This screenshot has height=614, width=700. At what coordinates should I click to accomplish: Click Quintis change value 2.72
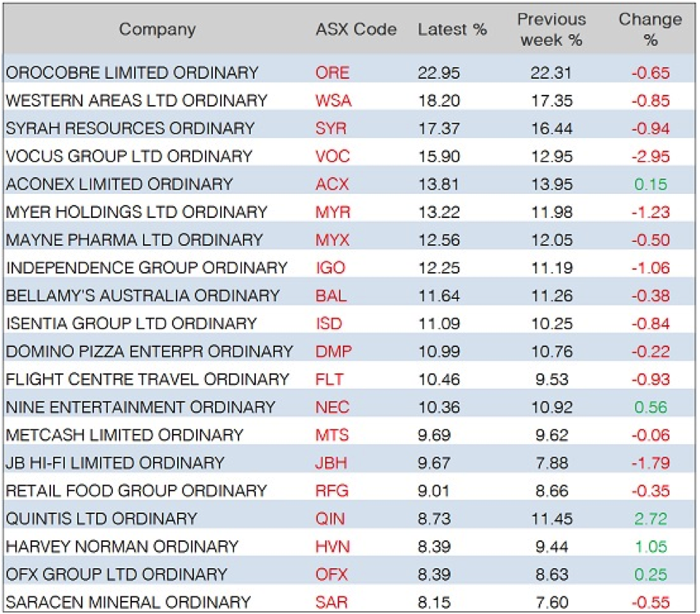click(650, 518)
